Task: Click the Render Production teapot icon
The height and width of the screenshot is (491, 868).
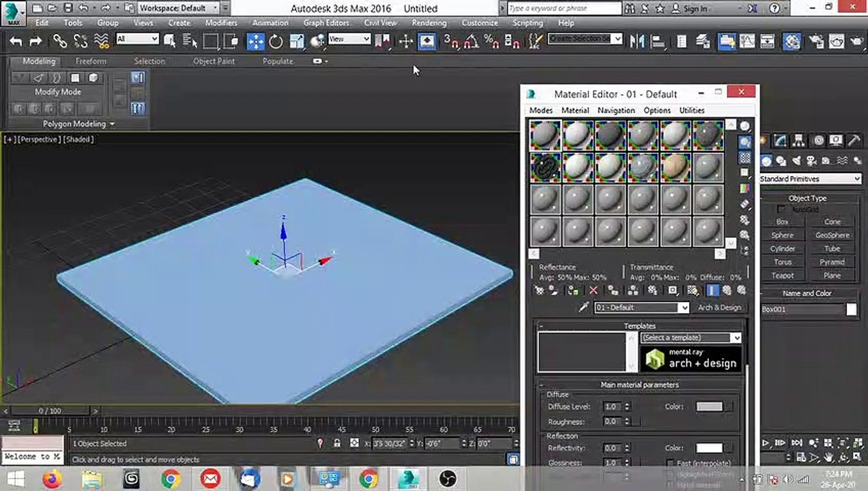Action: pos(857,41)
